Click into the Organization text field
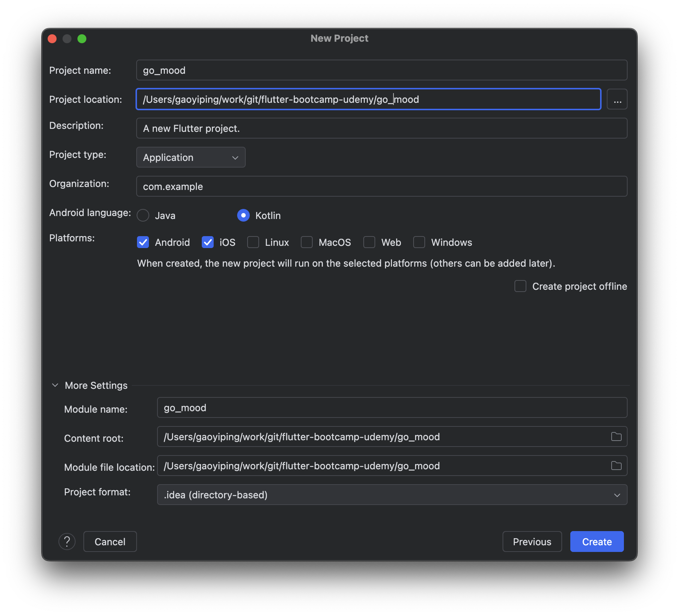This screenshot has height=616, width=679. 382,187
